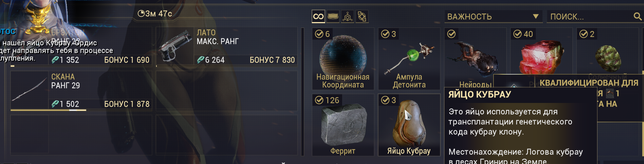The image size is (644, 164).
Task: Select the resources filter icon with hexagon
Action: (348, 17)
